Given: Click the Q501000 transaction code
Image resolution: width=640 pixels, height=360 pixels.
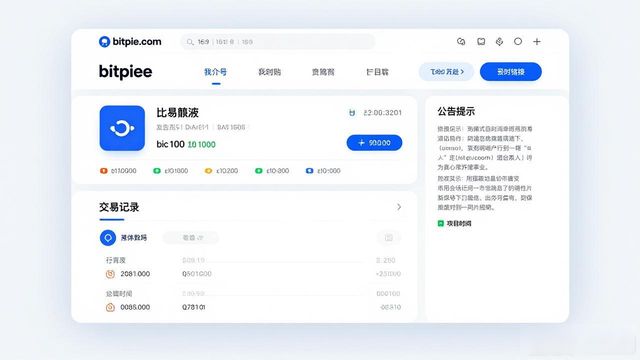Looking at the screenshot, I should [197, 274].
